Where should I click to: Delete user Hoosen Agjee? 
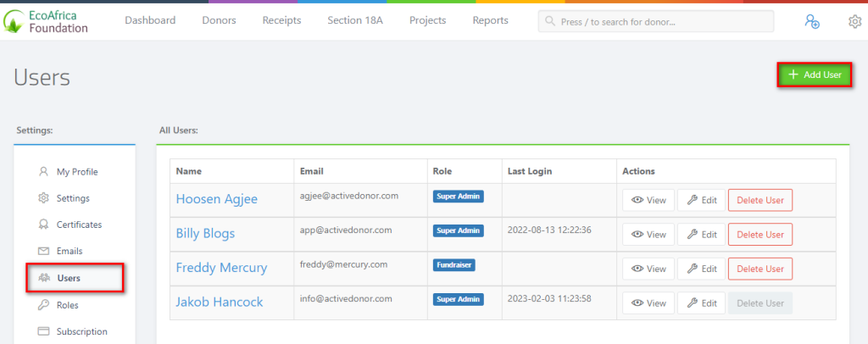[760, 200]
